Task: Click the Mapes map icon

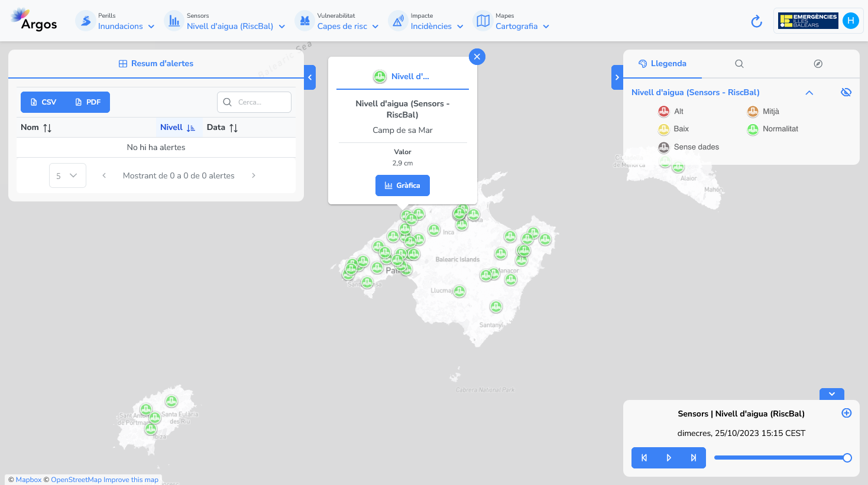Action: [483, 21]
